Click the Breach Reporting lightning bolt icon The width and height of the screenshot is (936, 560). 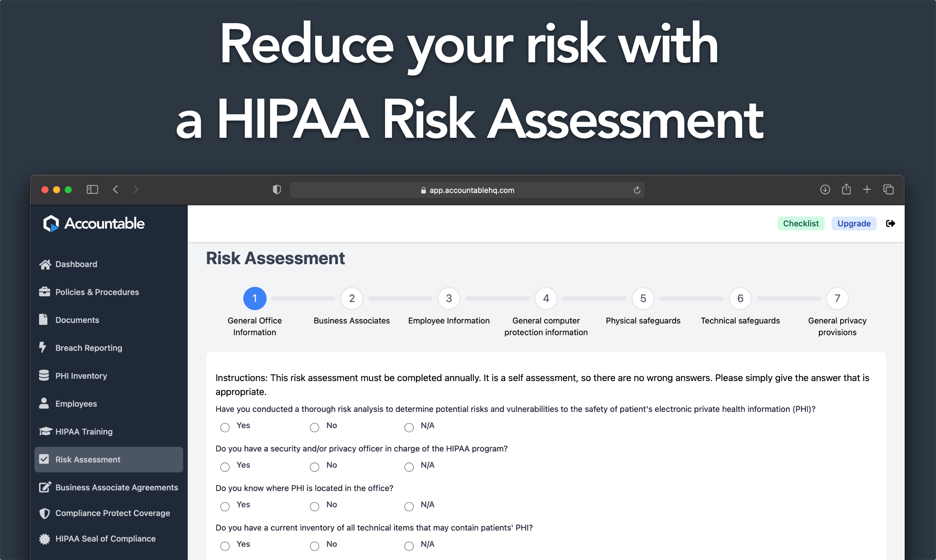tap(43, 347)
